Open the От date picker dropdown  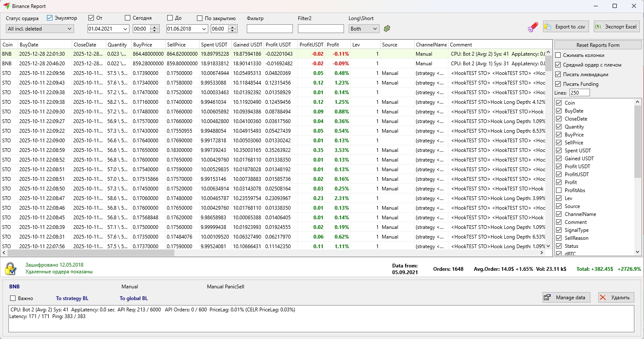125,29
